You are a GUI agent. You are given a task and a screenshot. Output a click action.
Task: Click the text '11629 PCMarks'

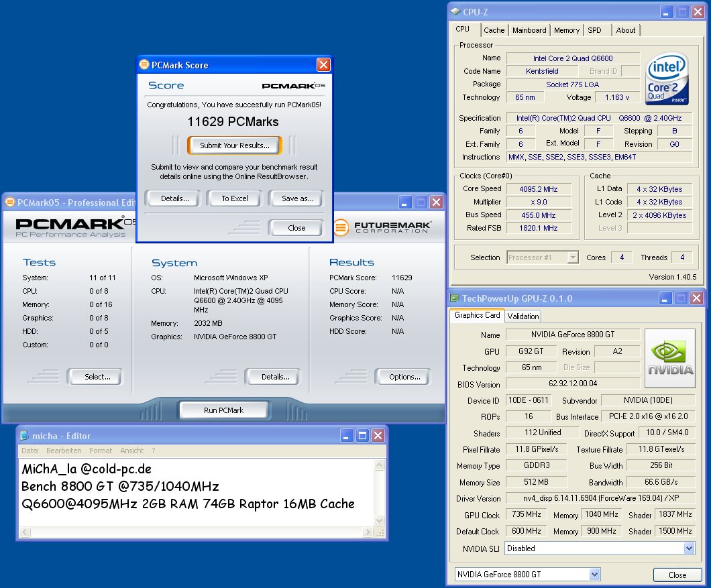click(x=233, y=121)
